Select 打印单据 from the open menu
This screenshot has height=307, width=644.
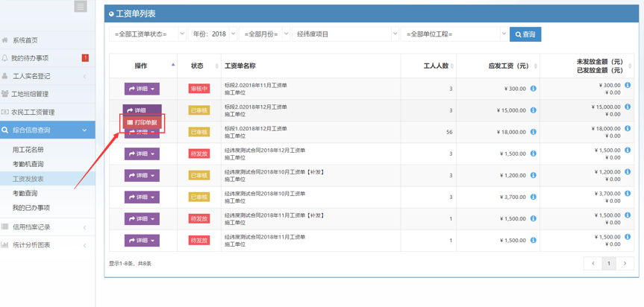(143, 123)
